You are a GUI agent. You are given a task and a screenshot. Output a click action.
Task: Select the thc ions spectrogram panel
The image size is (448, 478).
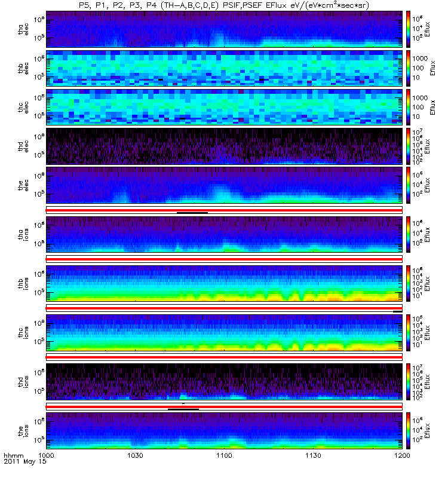[x=225, y=333]
